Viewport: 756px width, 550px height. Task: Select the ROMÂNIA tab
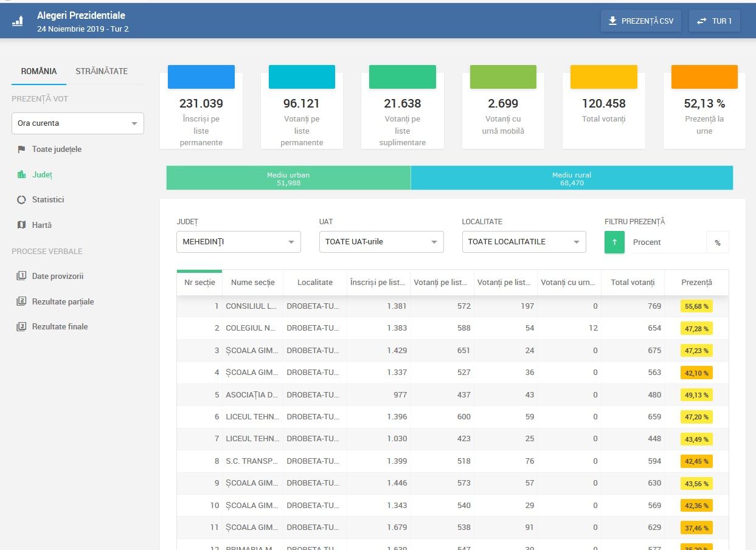(x=39, y=71)
